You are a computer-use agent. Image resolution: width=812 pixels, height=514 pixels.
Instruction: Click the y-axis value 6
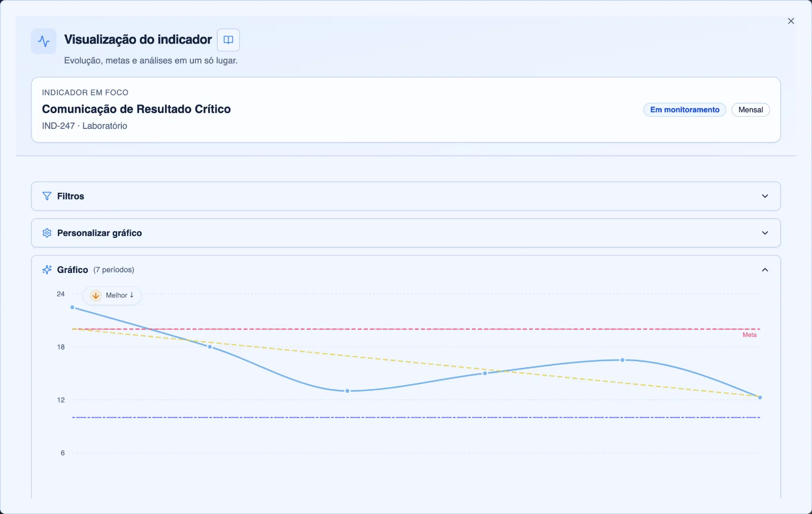click(63, 453)
